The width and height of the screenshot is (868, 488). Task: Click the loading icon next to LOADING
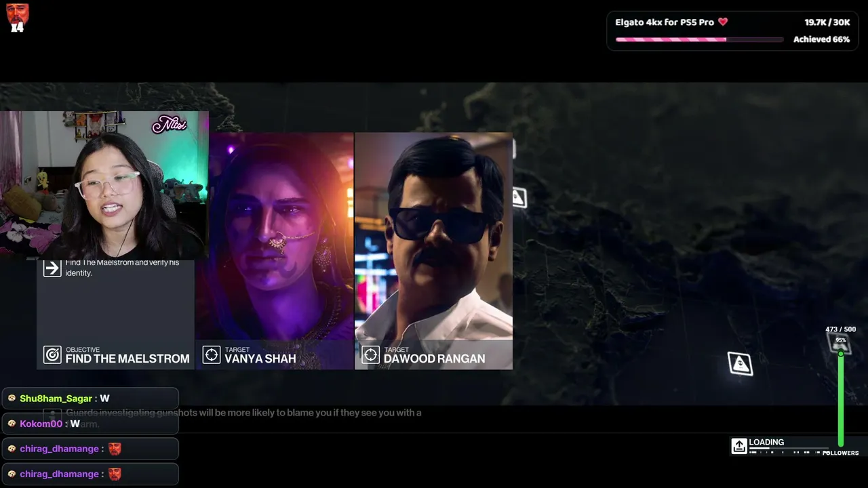[739, 445]
